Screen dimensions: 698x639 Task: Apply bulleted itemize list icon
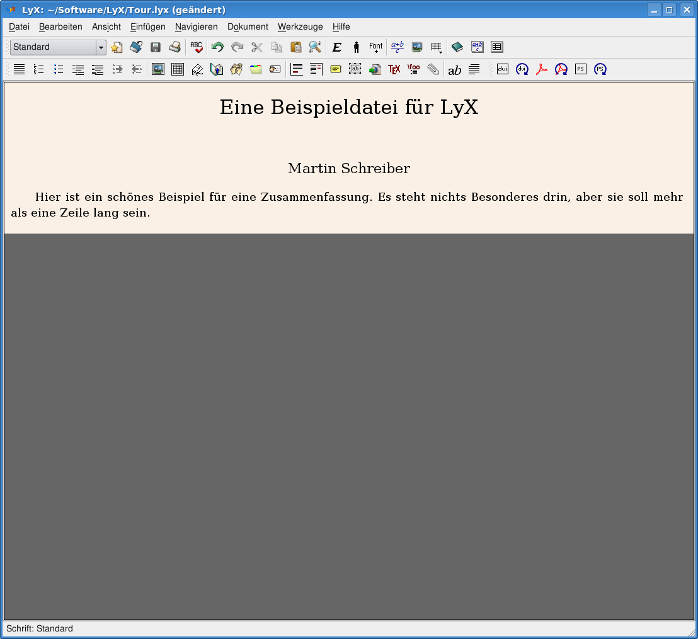(x=58, y=69)
